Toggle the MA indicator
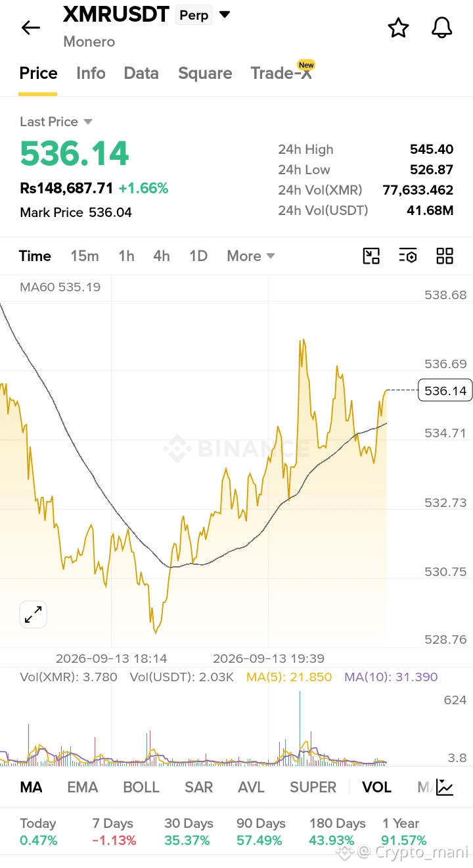The image size is (473, 868). click(32, 787)
